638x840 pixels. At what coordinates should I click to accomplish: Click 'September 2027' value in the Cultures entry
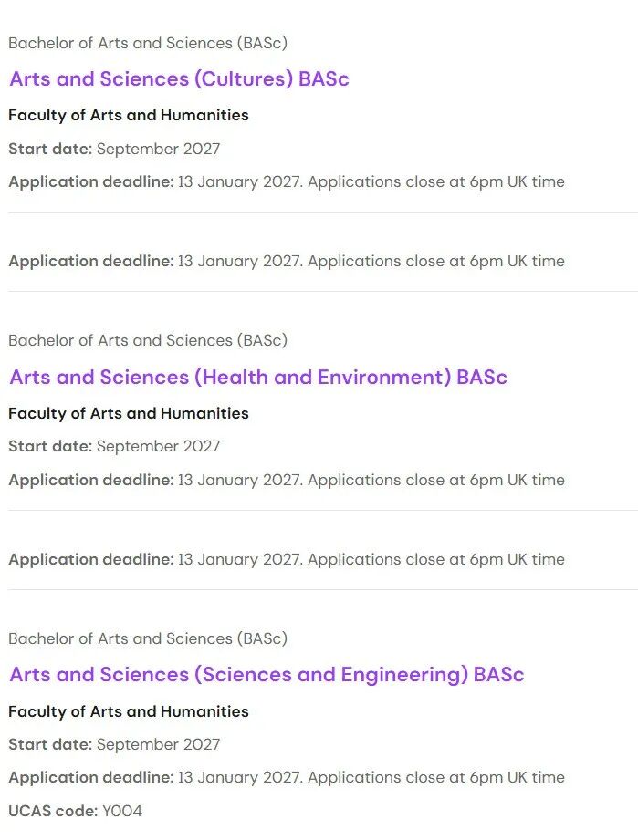[x=159, y=149]
